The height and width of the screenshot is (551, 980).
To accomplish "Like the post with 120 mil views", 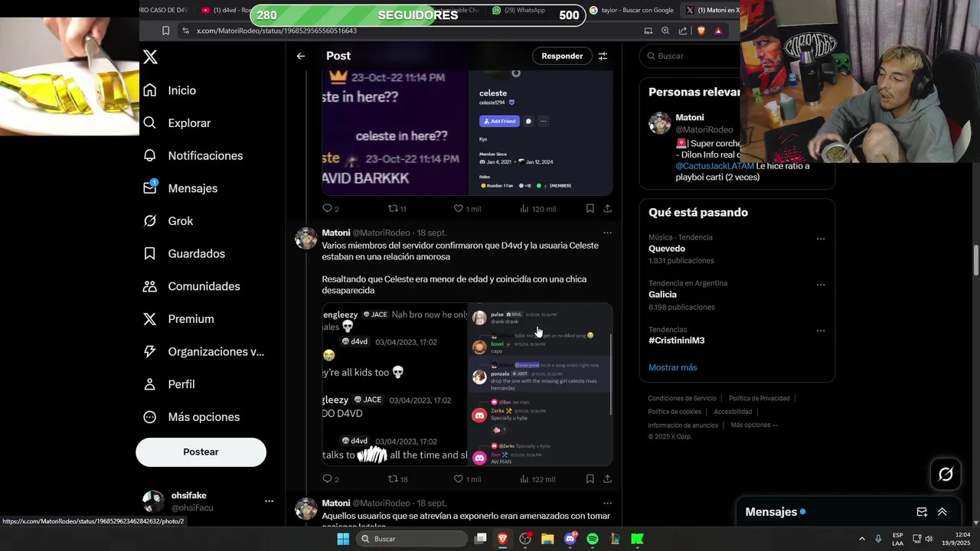I will tap(467, 208).
